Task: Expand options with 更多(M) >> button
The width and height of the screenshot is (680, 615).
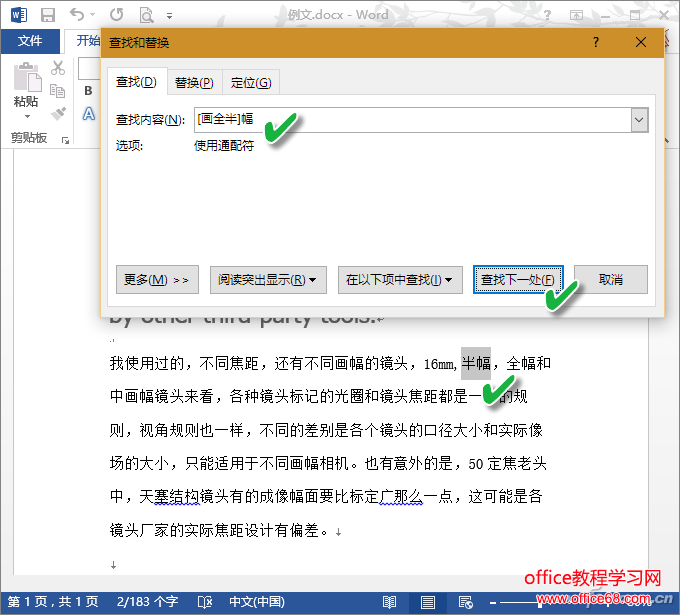Action: coord(157,280)
